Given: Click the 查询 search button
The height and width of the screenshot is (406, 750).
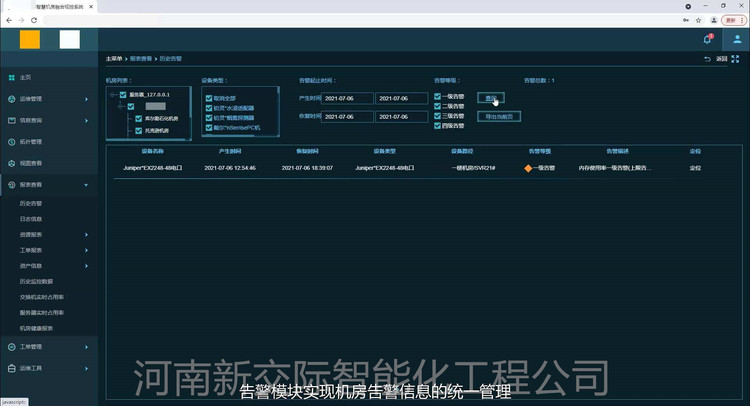Looking at the screenshot, I should point(491,98).
